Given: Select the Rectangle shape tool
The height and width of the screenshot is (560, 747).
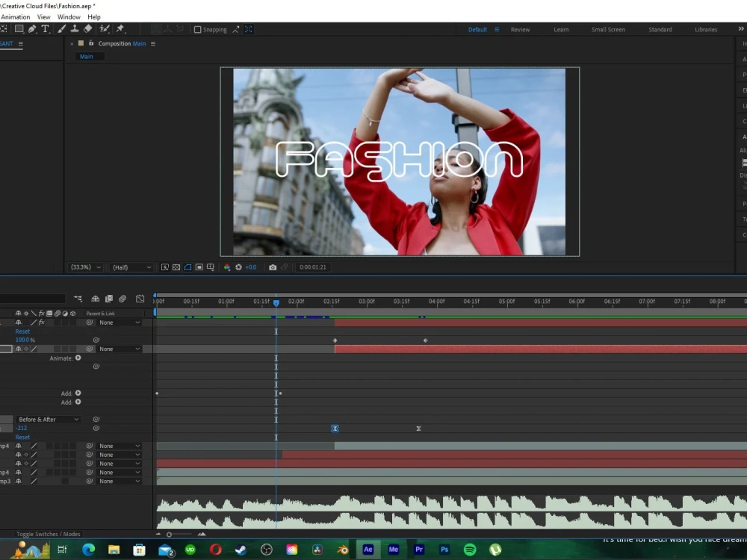Looking at the screenshot, I should pos(19,29).
